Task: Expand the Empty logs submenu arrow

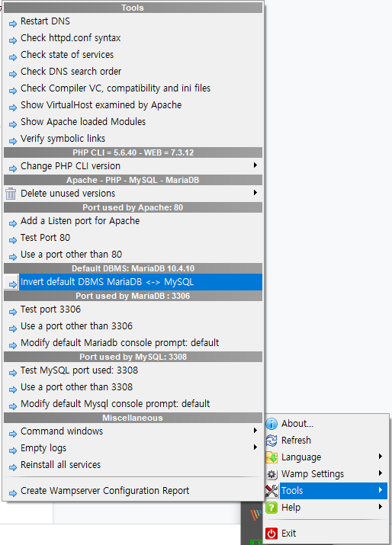Action: [255, 447]
